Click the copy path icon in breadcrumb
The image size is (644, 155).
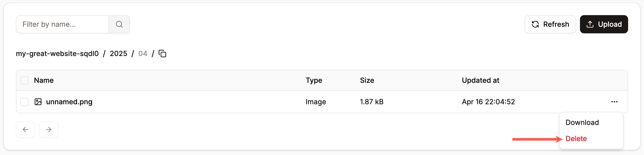162,53
